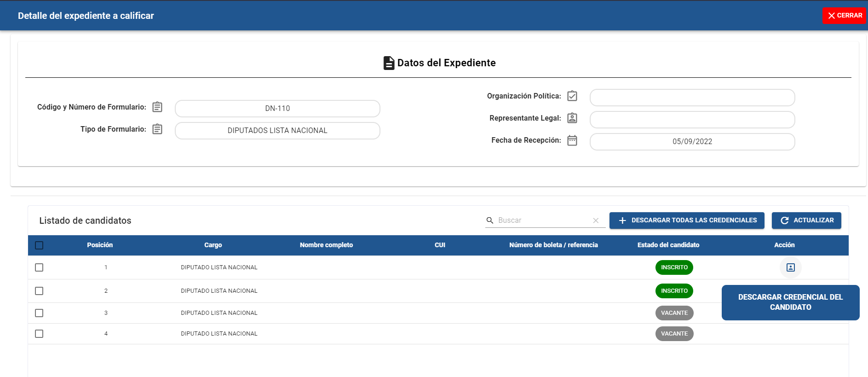This screenshot has height=377, width=868.
Task: Click the clipboard icon beside Tipo de Formulario
Action: (157, 129)
